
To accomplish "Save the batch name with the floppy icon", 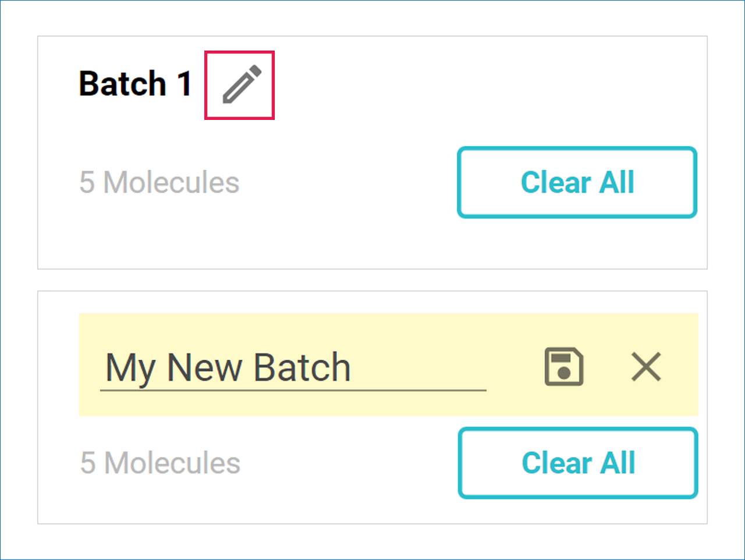I will click(x=563, y=367).
